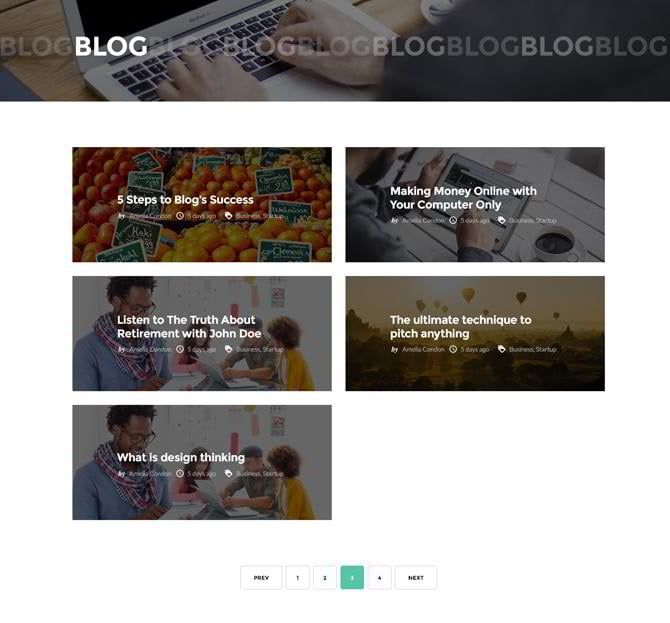The width and height of the screenshot is (670, 623).
Task: Open "What is design thinking" title
Action: [x=181, y=458]
